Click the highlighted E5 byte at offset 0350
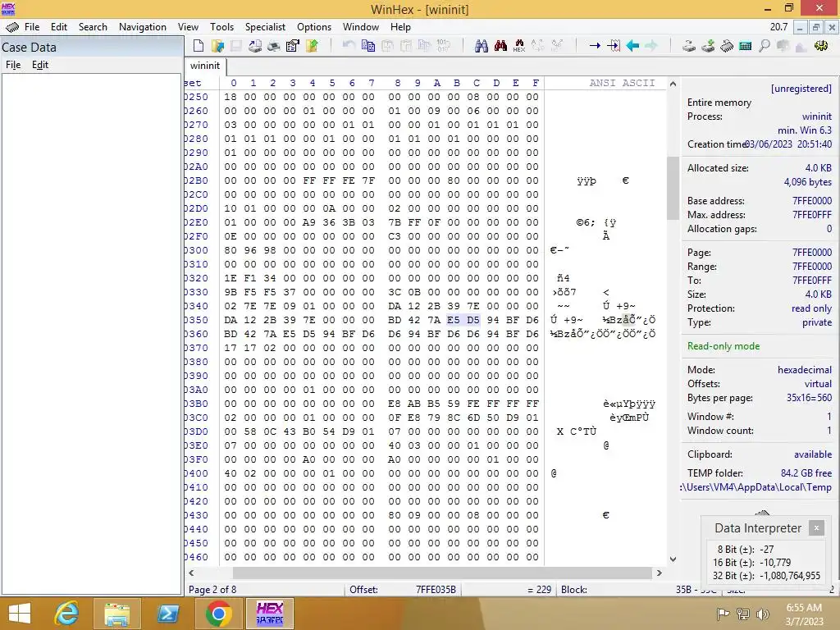Viewport: 840px width, 630px height. tap(453, 320)
